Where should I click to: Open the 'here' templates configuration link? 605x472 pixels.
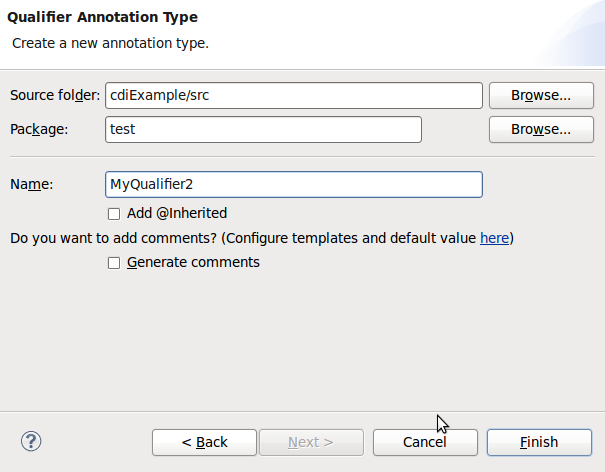point(494,238)
